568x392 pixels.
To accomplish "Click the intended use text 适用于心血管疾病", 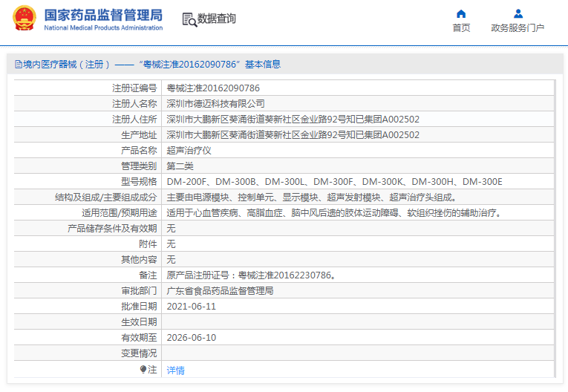I will point(334,212).
